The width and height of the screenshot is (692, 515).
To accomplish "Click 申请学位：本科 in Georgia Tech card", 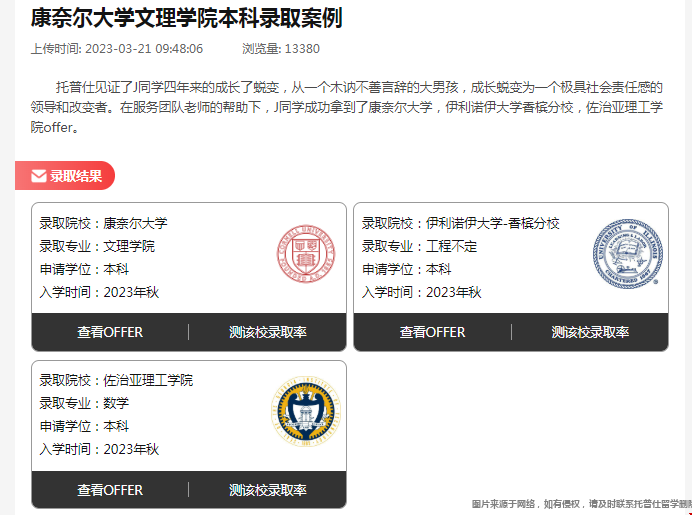I will coord(84,426).
